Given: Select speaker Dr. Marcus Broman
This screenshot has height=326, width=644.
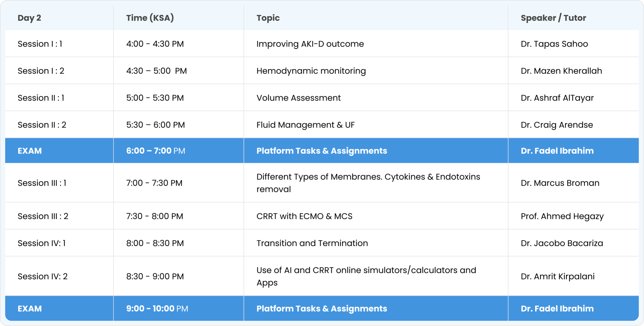Looking at the screenshot, I should pos(560,183).
